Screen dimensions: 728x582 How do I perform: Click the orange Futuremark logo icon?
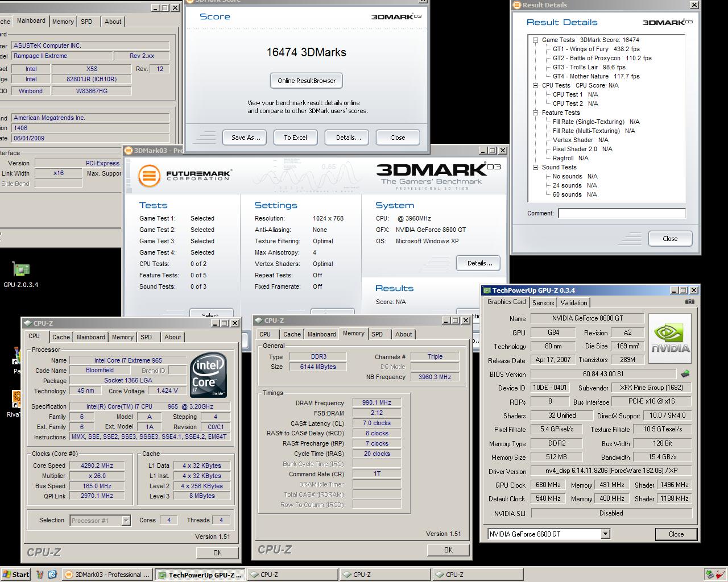(148, 176)
